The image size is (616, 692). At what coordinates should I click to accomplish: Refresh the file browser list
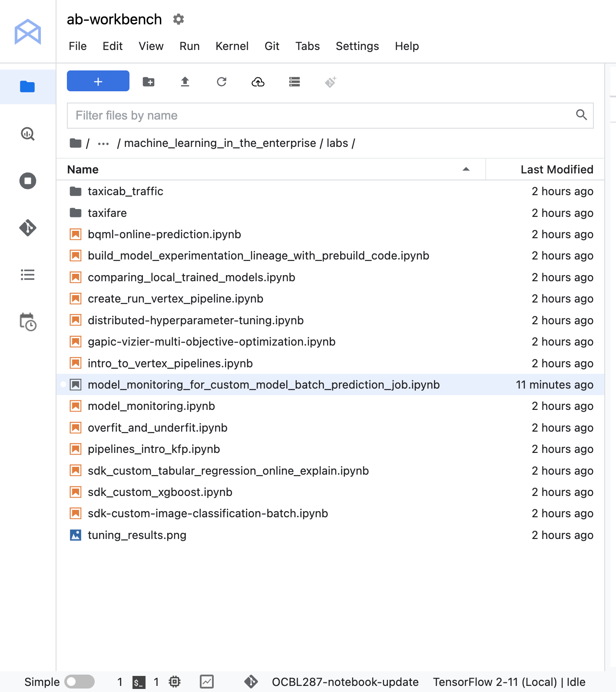pos(222,82)
